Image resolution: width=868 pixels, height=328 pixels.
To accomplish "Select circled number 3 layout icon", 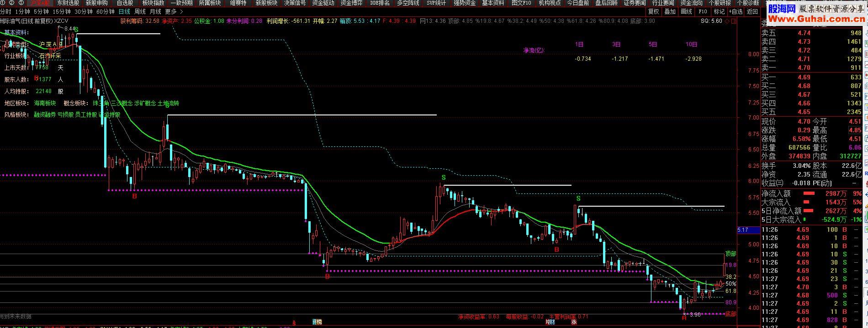I will 21,3.
